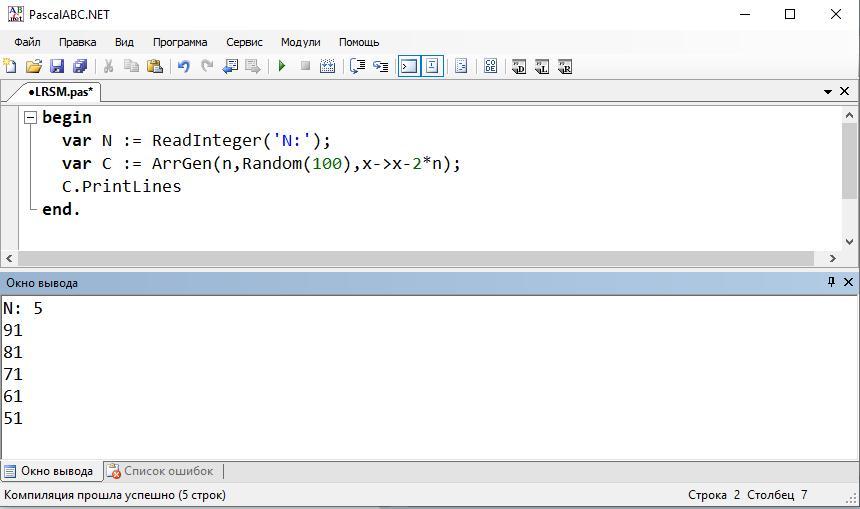Click the PascalABC.NET app icon in title bar
The width and height of the screenshot is (860, 509).
[x=15, y=14]
